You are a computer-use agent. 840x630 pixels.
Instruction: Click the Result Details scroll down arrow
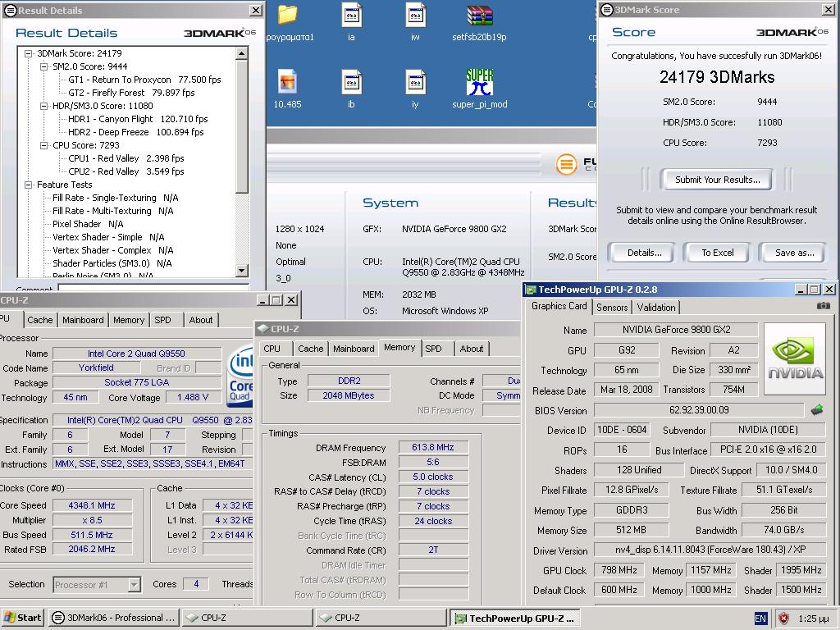242,271
